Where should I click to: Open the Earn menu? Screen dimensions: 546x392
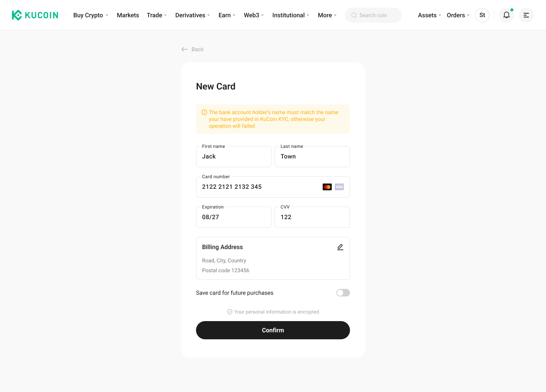pos(227,15)
